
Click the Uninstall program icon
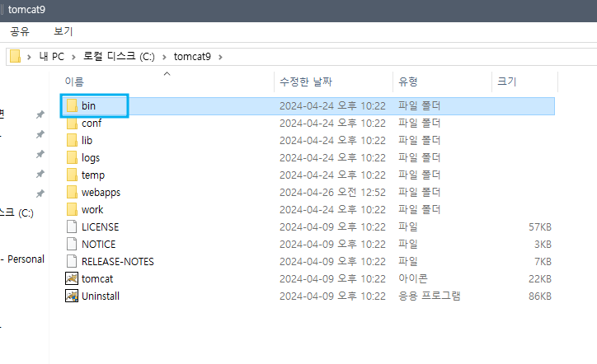click(x=72, y=296)
